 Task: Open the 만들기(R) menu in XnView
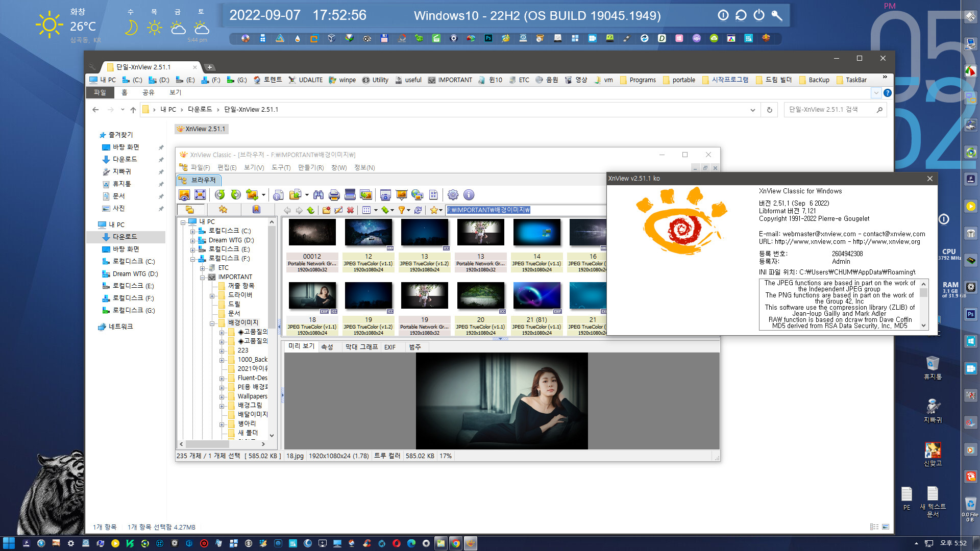click(311, 168)
